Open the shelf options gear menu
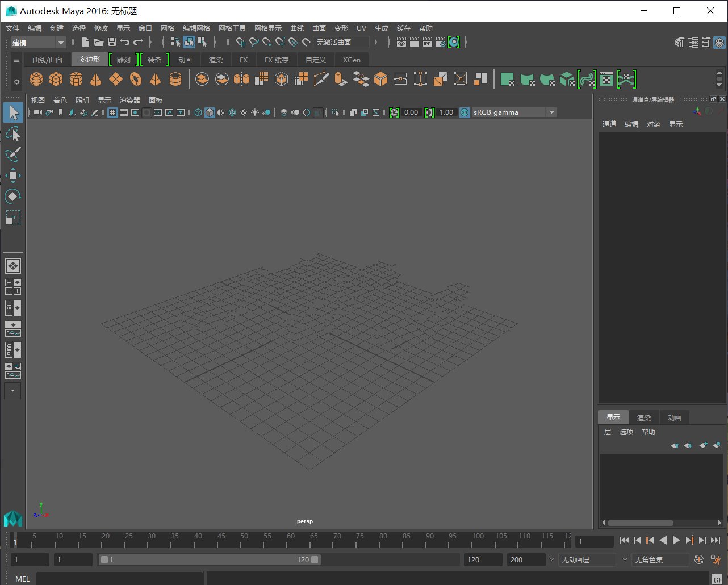The height and width of the screenshot is (585, 728). [16, 82]
